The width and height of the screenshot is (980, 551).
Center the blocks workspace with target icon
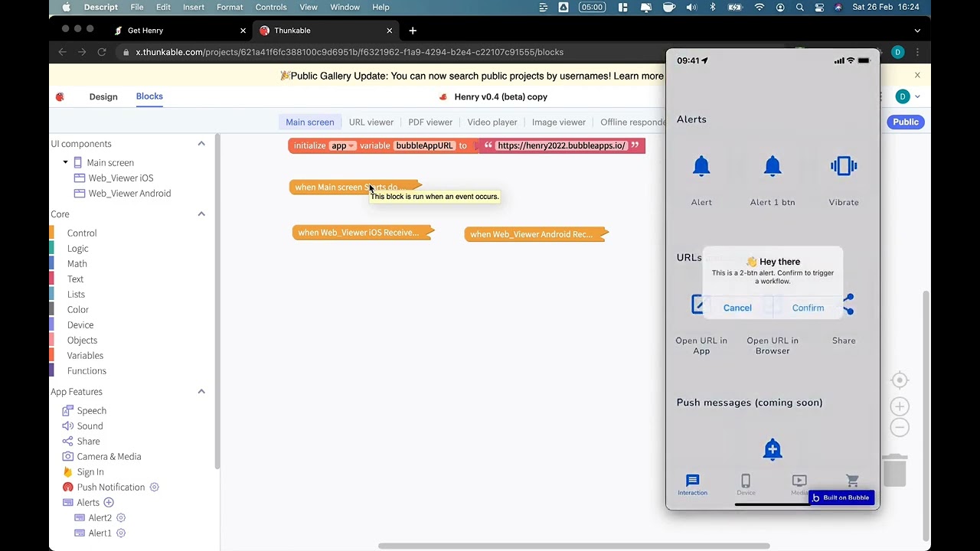coord(900,380)
